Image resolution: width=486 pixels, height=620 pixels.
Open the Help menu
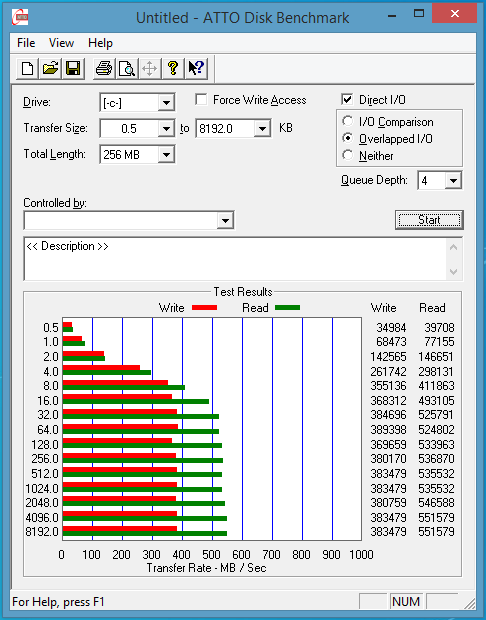tap(100, 43)
